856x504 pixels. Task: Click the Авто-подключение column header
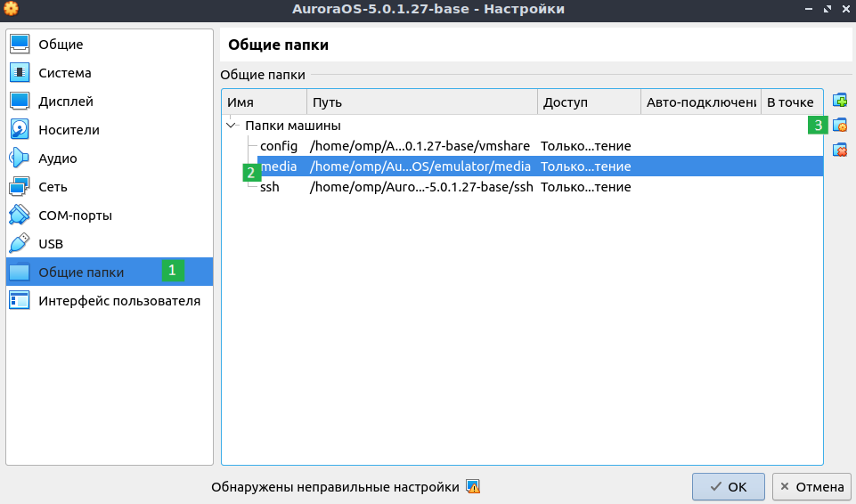pos(701,102)
